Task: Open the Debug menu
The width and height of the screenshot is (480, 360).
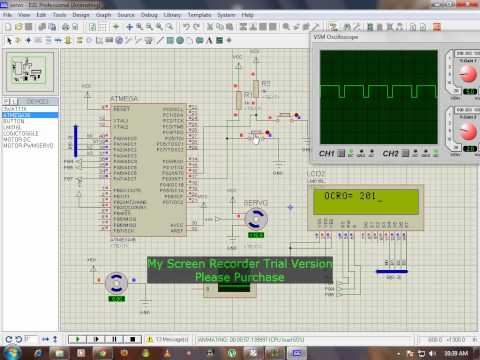Action: click(149, 15)
